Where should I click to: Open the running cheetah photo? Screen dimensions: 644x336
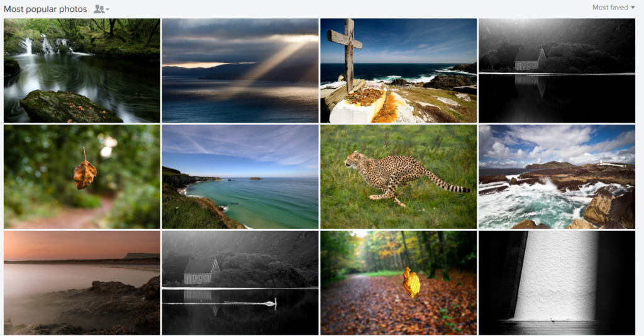click(x=398, y=177)
